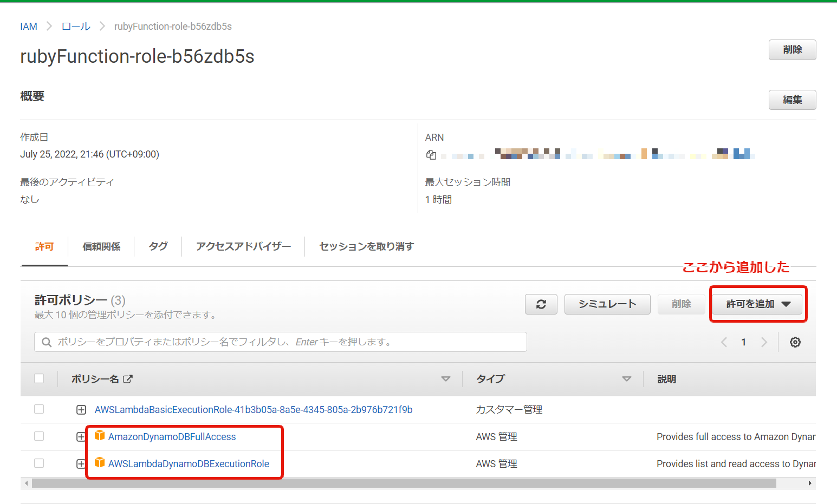Click AWS 管理 in the AmazonDynamoDBFullAccess row
This screenshot has width=837, height=504.
497,437
